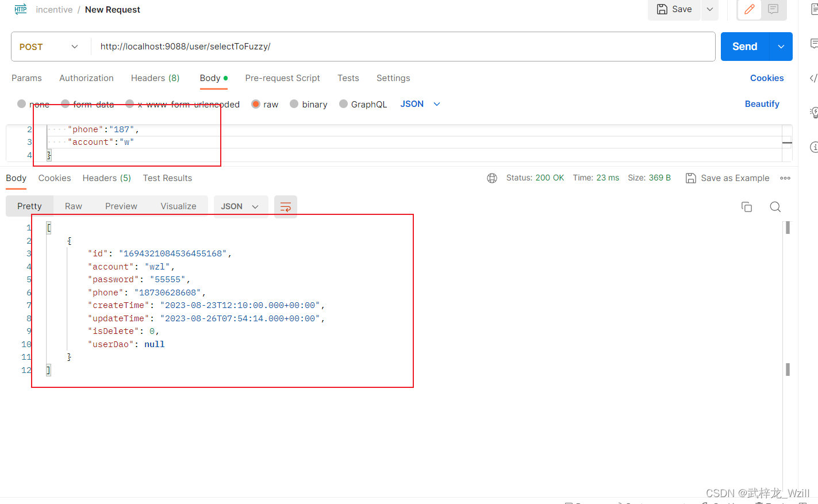Click the New Request title

113,10
